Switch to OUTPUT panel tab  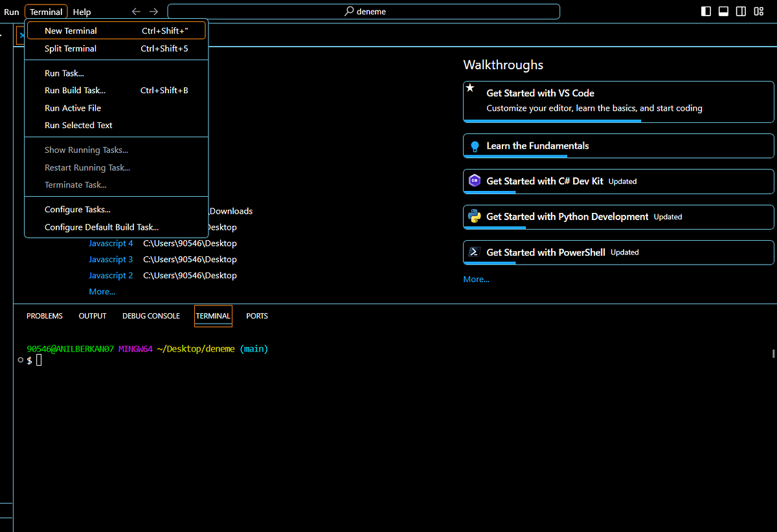pos(93,316)
